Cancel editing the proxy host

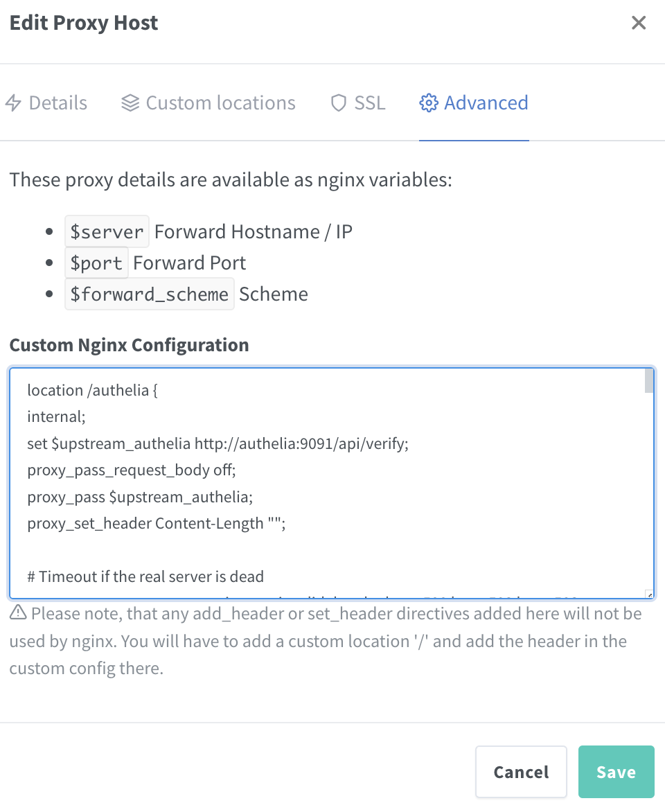[x=521, y=772]
